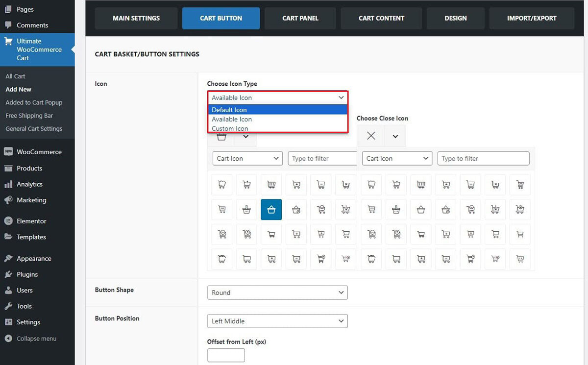Click the Ultimate WooCommerce Cart sidebar entry
The height and width of the screenshot is (365, 588).
tap(37, 49)
